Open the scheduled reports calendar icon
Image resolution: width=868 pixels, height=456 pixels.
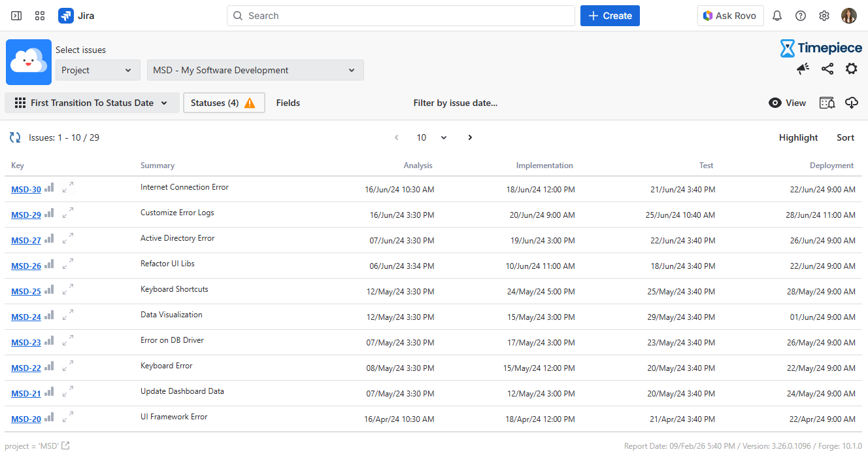(x=827, y=103)
